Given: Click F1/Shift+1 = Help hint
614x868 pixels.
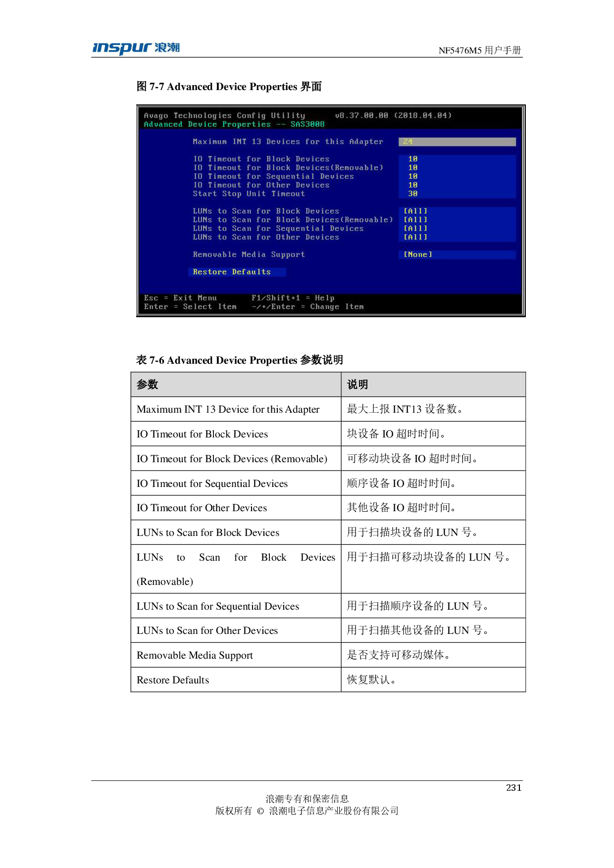Looking at the screenshot, I should point(293,298).
